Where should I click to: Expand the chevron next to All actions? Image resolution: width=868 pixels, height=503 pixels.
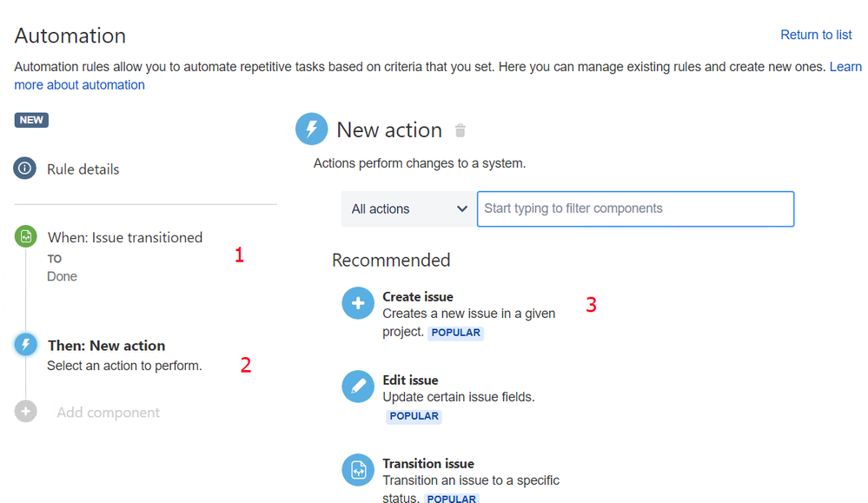coord(461,209)
